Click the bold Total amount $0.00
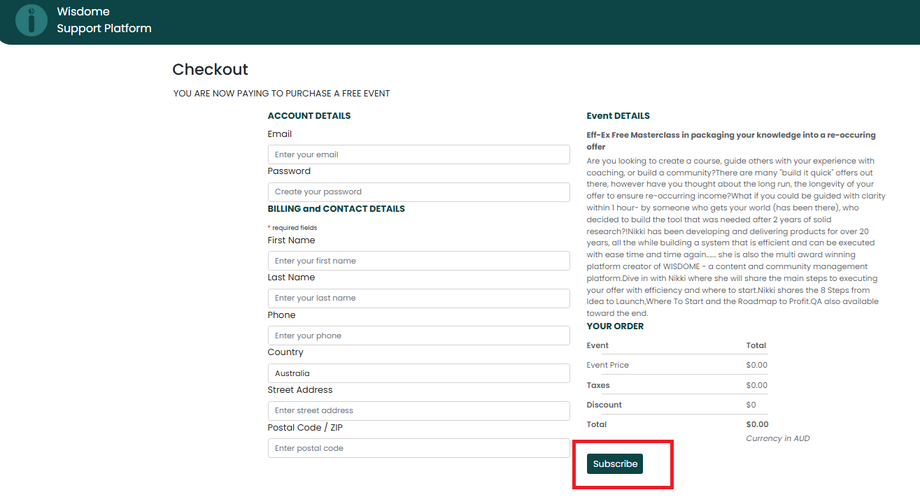 pyautogui.click(x=756, y=424)
